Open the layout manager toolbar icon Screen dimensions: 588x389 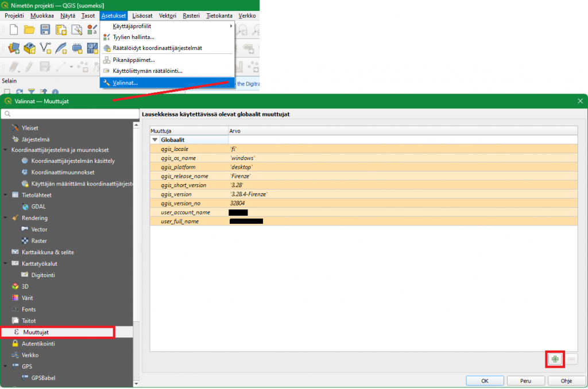[x=76, y=30]
